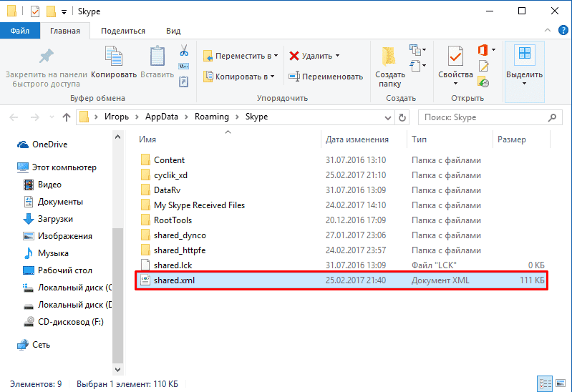Select the Главная ribbon tab
The height and width of the screenshot is (392, 572).
[x=65, y=31]
